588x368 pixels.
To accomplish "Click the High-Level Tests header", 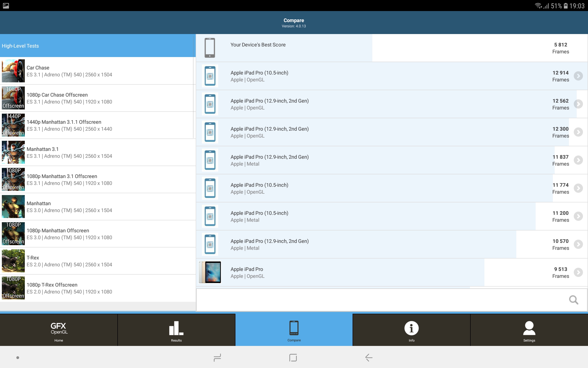I will pyautogui.click(x=98, y=46).
